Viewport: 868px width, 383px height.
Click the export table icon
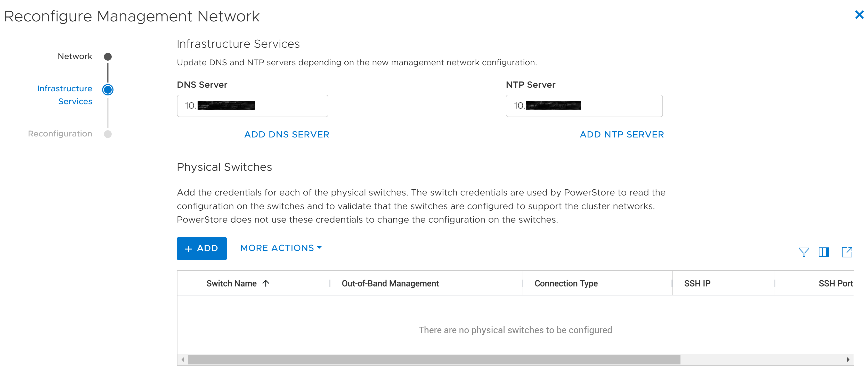point(847,252)
